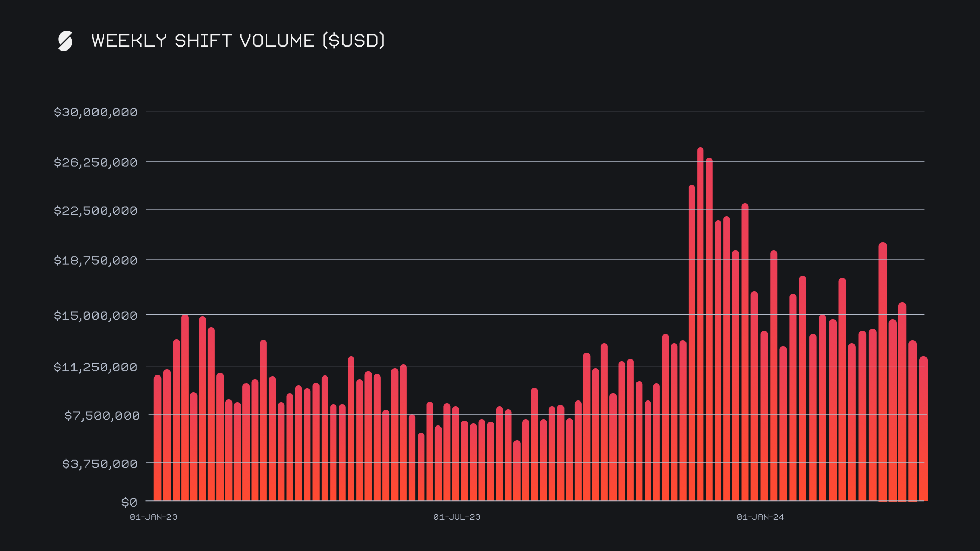Click the $7,500,000 axis label

click(x=102, y=416)
